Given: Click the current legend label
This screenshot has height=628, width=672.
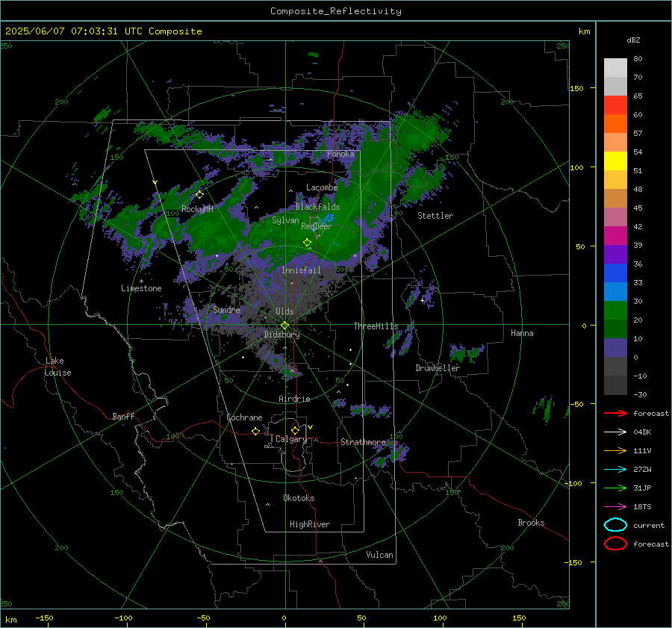Looking at the screenshot, I should 649,525.
